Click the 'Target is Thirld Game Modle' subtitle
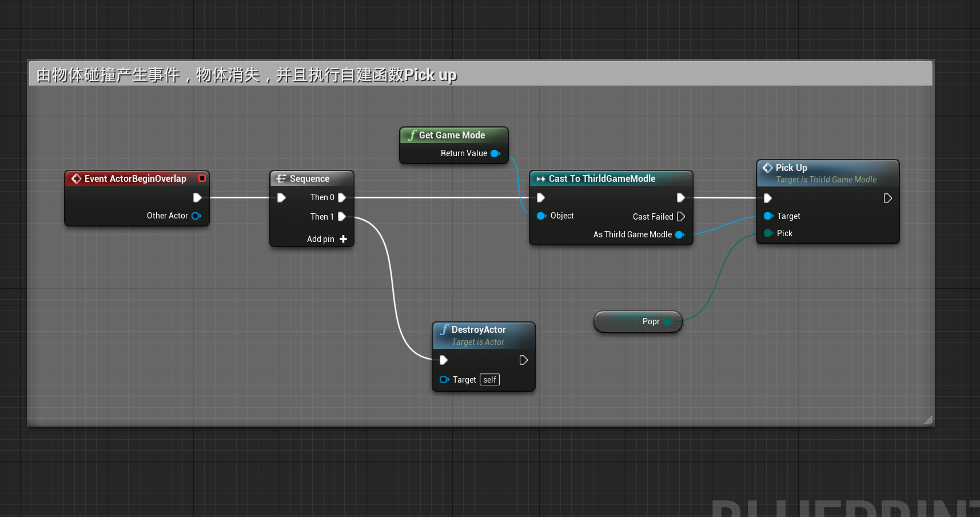Screen dimensions: 980x517 [826, 180]
